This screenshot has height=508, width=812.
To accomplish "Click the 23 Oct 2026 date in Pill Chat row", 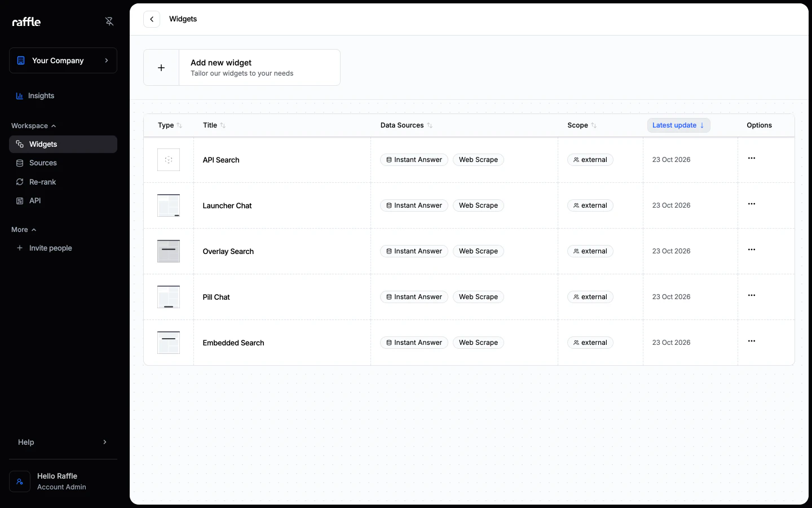I will pos(671,297).
